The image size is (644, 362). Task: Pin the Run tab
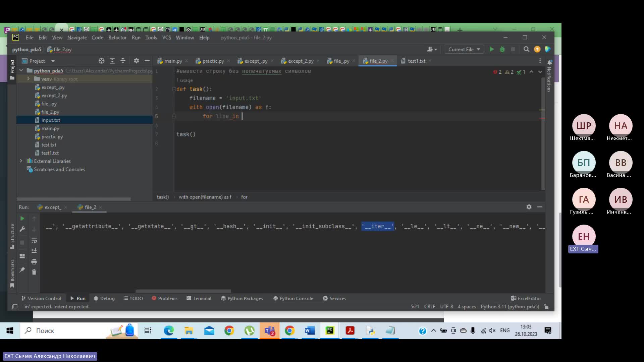[22, 270]
